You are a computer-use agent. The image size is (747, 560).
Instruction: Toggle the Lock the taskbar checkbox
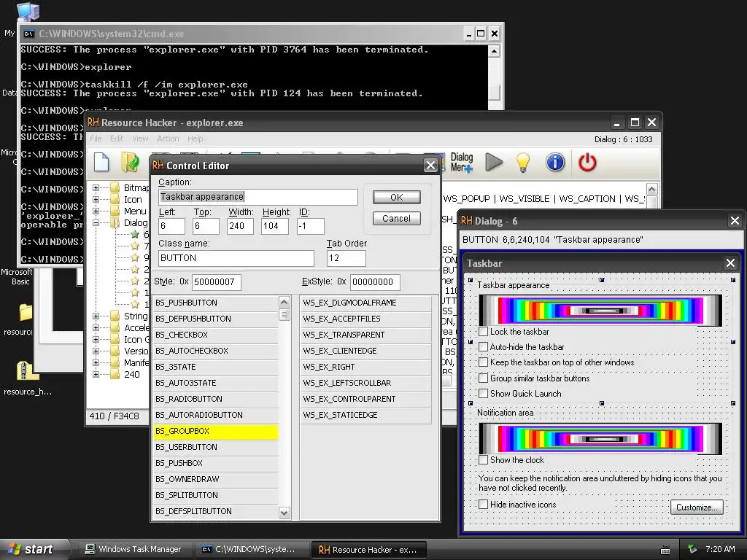pyautogui.click(x=483, y=332)
